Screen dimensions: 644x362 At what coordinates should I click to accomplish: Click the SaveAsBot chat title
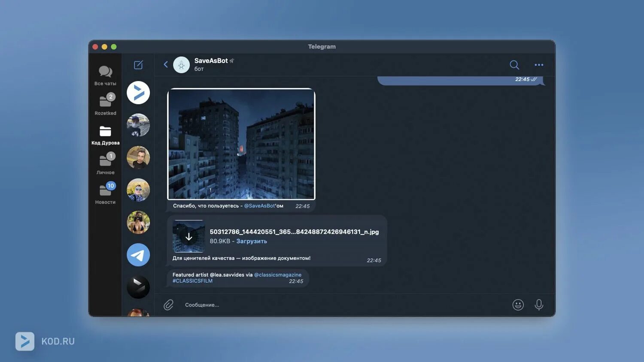[211, 60]
